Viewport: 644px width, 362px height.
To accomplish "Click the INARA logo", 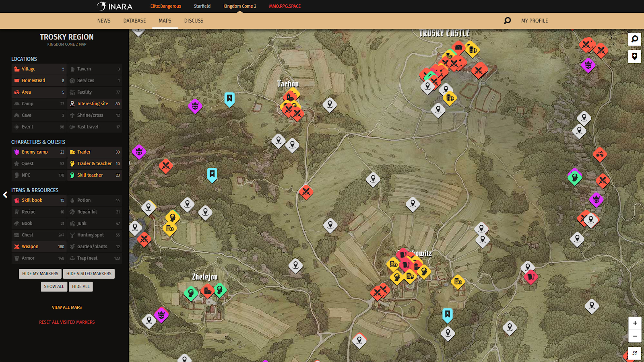I will click(115, 6).
